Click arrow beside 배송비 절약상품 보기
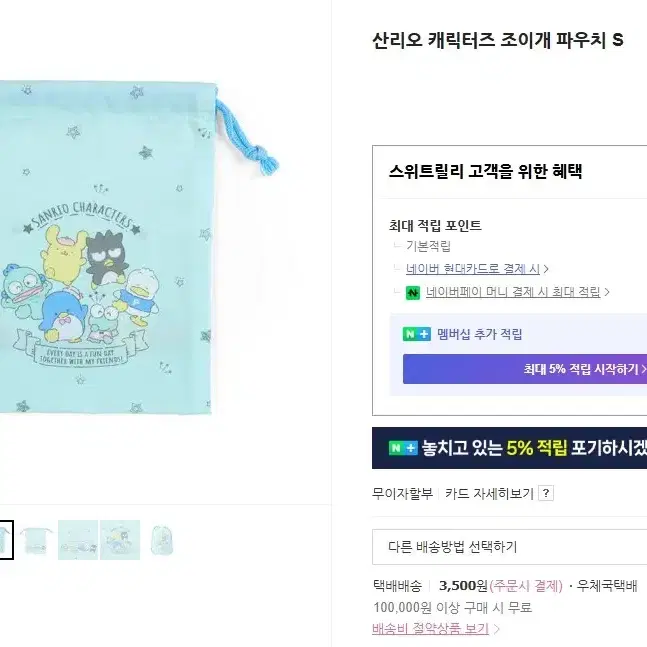Viewport: 647px width, 647px height. pyautogui.click(x=497, y=629)
